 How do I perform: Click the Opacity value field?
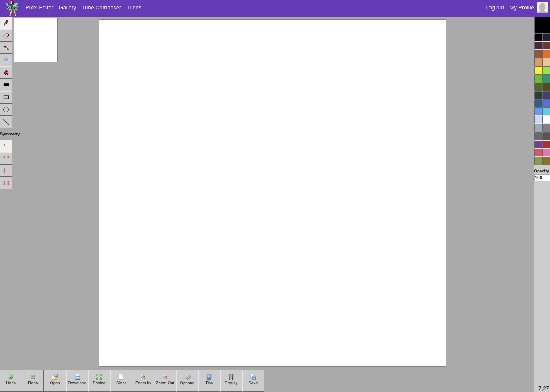pos(542,178)
